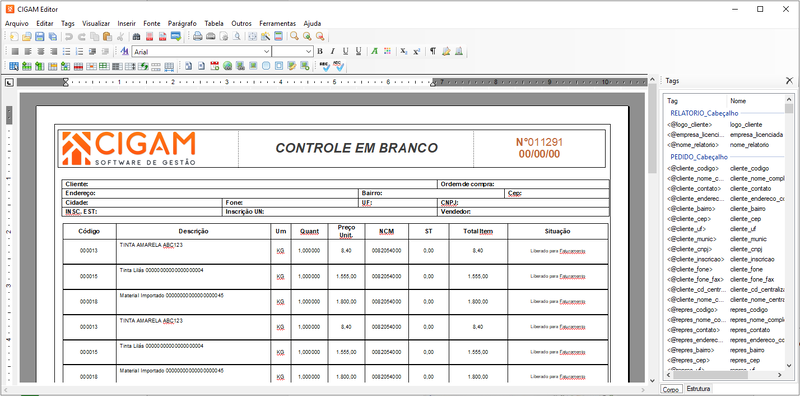Viewport: 800px width, 396px height.
Task: Switch to the Estrutura tab
Action: [698, 389]
